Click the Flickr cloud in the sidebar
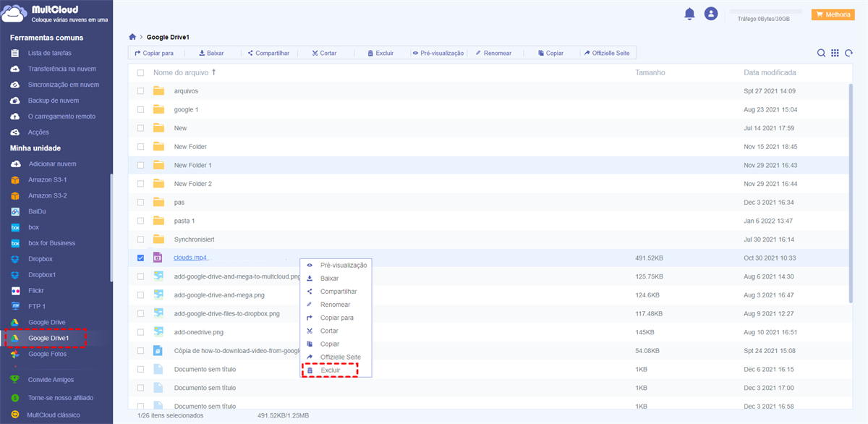 click(38, 291)
